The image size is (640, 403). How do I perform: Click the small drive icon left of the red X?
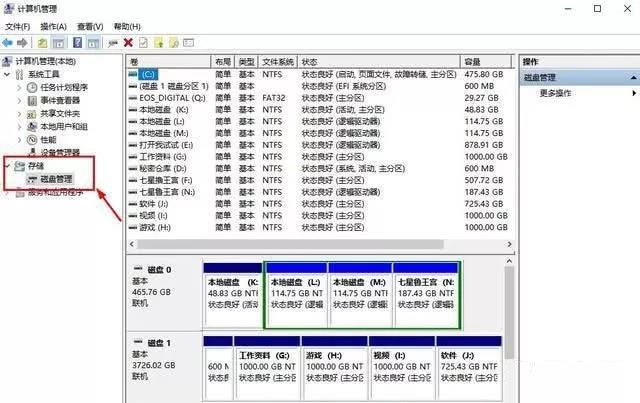pyautogui.click(x=113, y=43)
